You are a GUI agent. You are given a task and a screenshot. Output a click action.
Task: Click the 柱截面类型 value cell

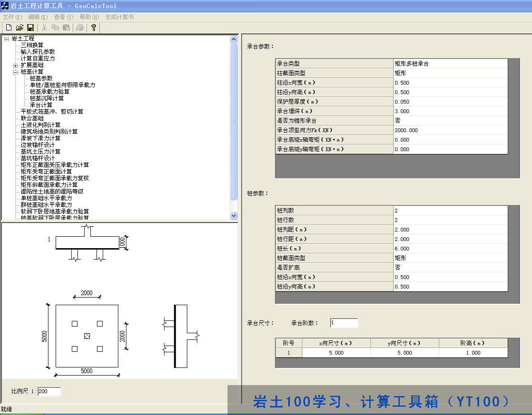coord(451,73)
